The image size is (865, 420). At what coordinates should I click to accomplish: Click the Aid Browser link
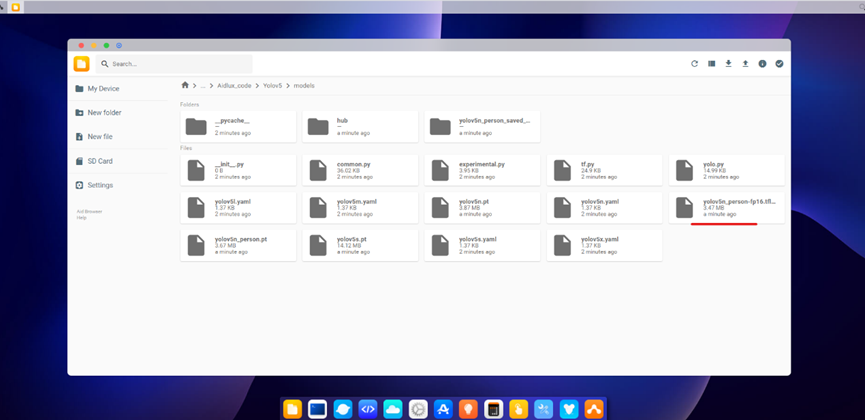[x=89, y=211]
